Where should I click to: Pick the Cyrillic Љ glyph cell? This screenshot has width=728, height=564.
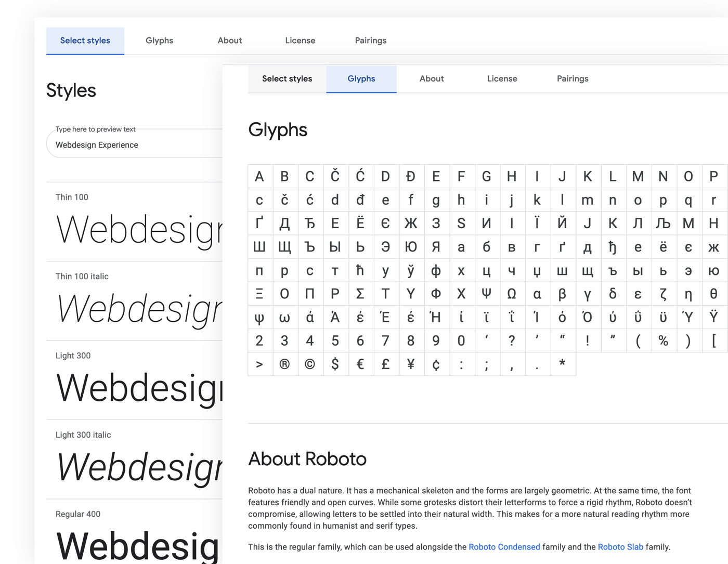(x=663, y=224)
